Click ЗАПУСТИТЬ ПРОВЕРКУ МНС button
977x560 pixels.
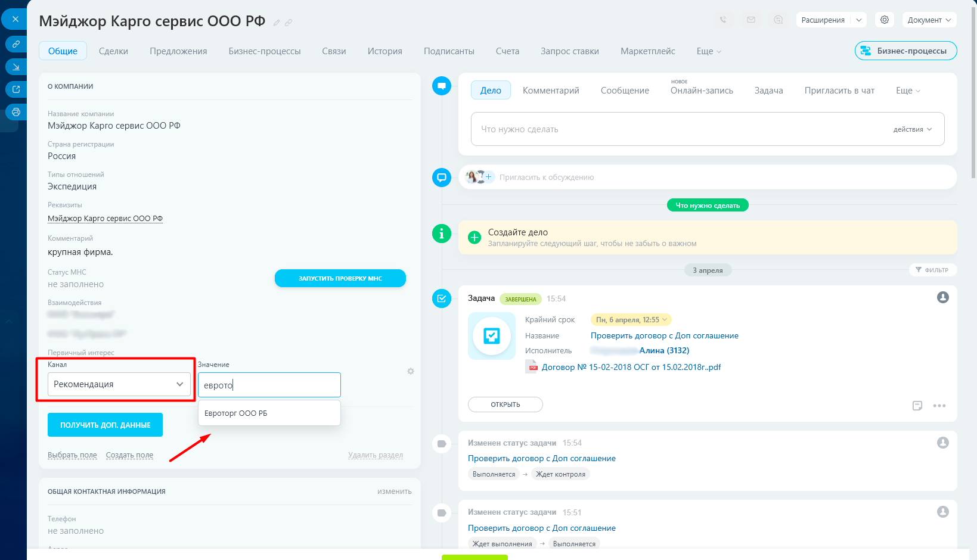(340, 278)
